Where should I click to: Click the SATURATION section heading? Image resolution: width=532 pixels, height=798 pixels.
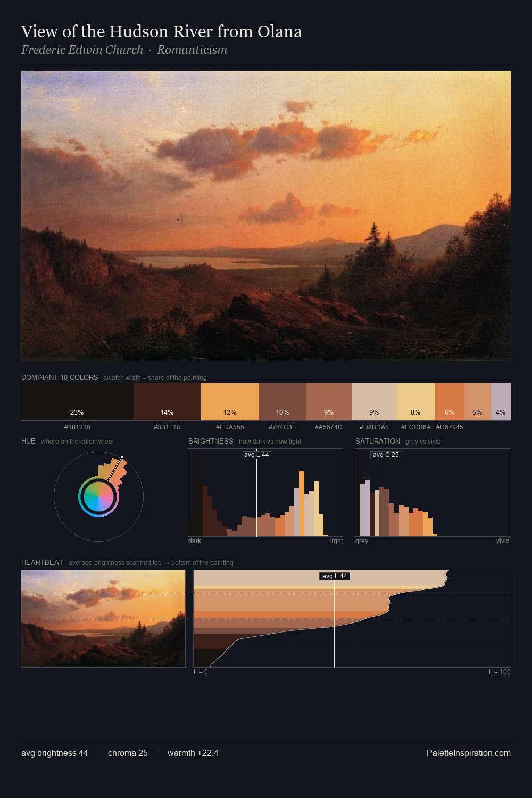pos(378,441)
